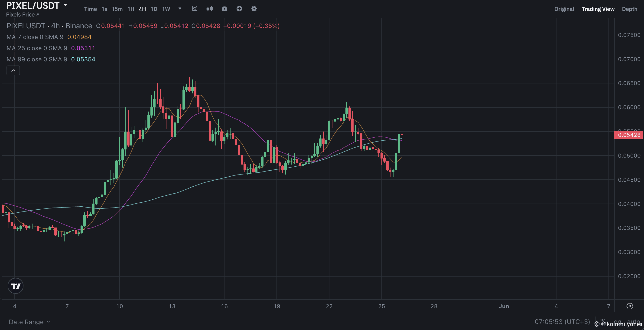Open the Pixels Price link
The height and width of the screenshot is (330, 644).
22,14
